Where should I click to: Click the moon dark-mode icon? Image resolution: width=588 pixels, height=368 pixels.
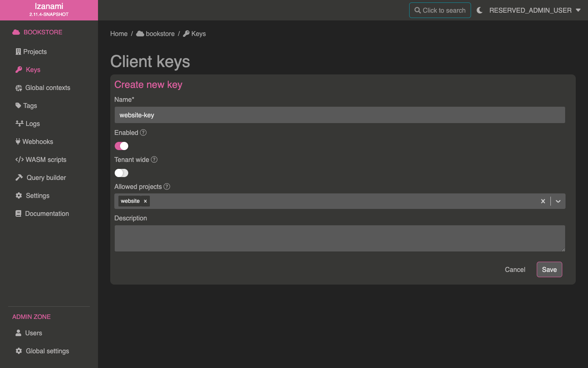[479, 10]
